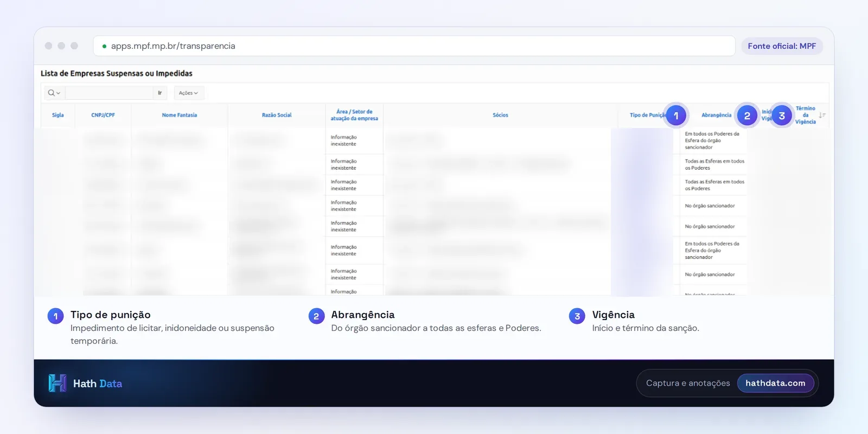This screenshot has height=434, width=868.
Task: Click the Nome Fantasia column header
Action: (180, 115)
